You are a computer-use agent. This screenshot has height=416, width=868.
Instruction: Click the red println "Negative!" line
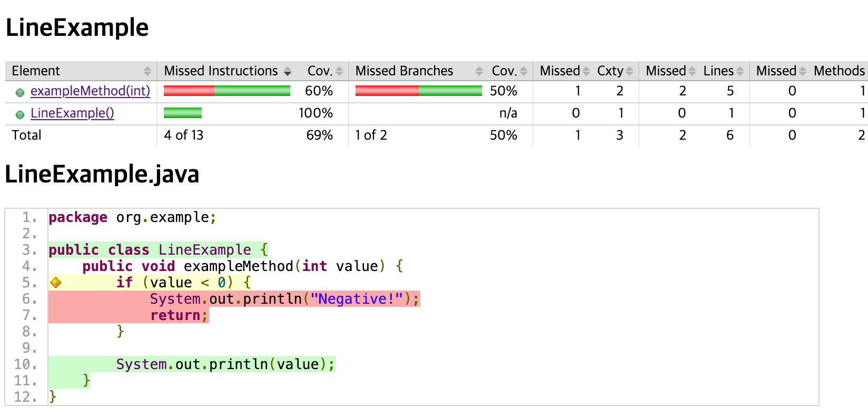click(x=284, y=299)
